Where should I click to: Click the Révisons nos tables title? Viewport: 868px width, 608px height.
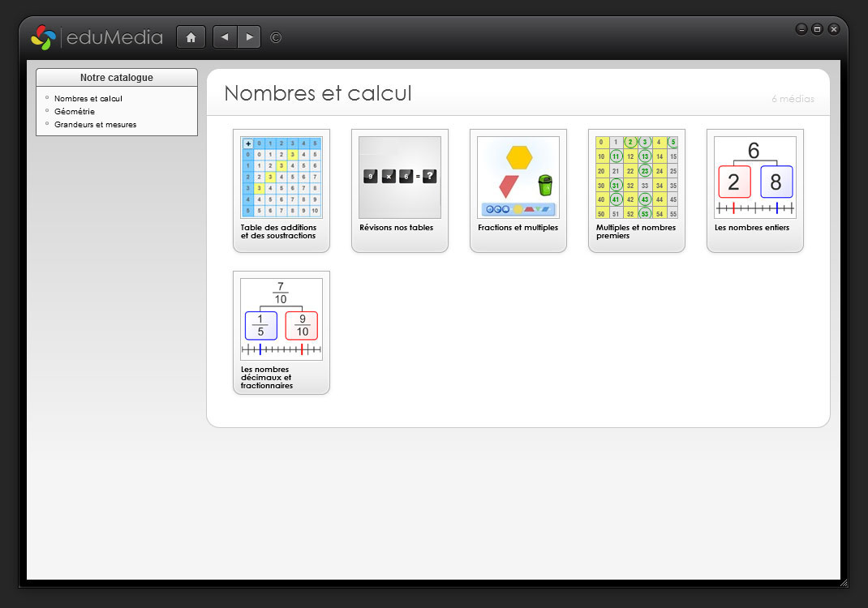[x=396, y=228]
